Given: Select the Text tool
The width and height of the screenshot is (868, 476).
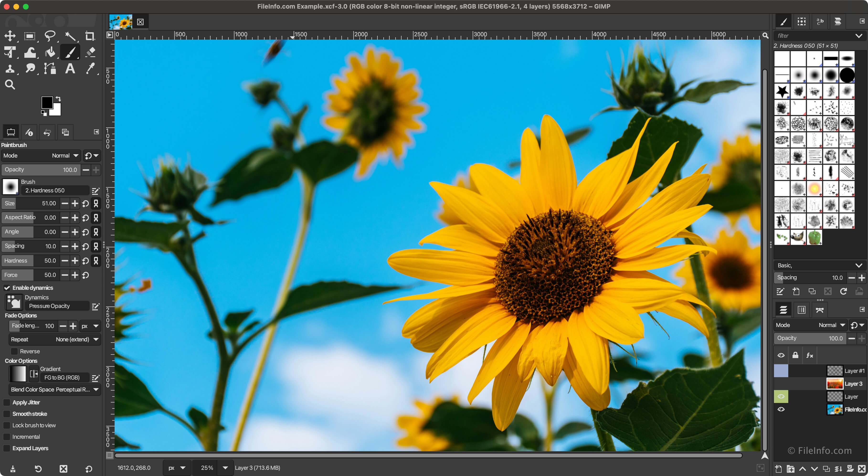Looking at the screenshot, I should 70,69.
